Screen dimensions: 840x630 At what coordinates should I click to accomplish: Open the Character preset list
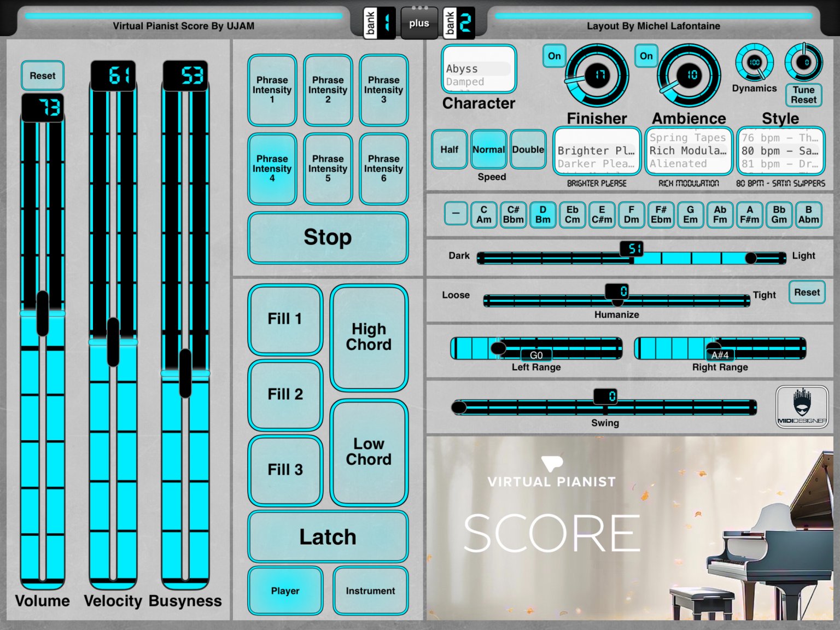479,69
